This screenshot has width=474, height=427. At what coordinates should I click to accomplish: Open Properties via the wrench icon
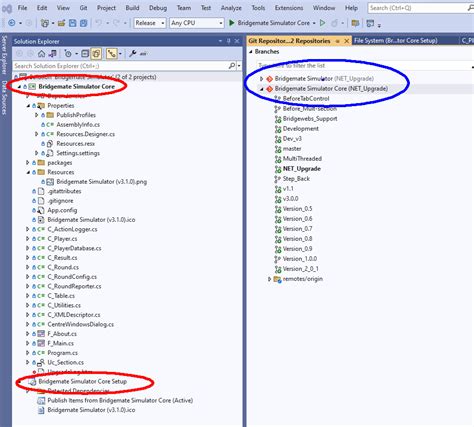tap(132, 53)
